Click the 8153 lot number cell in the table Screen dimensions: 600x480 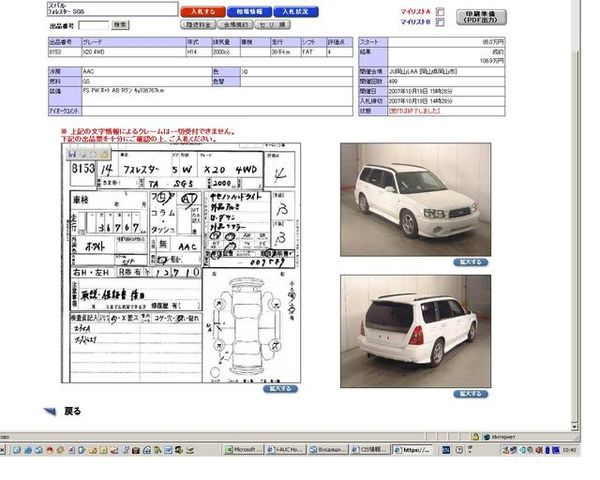[65, 52]
